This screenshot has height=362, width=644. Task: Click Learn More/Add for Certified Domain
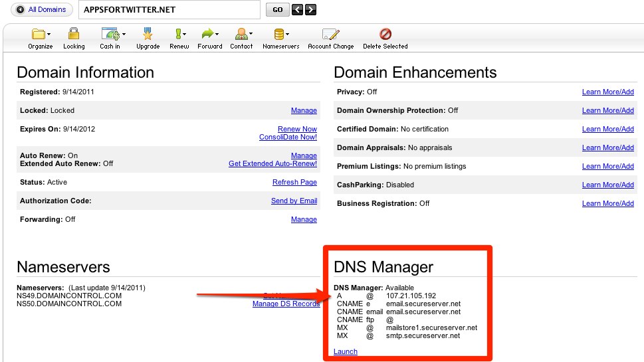608,129
